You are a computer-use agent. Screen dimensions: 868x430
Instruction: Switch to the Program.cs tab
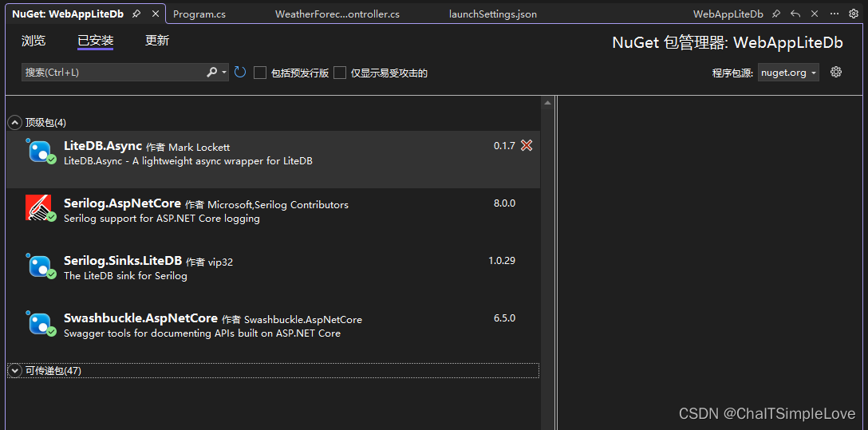coord(199,14)
